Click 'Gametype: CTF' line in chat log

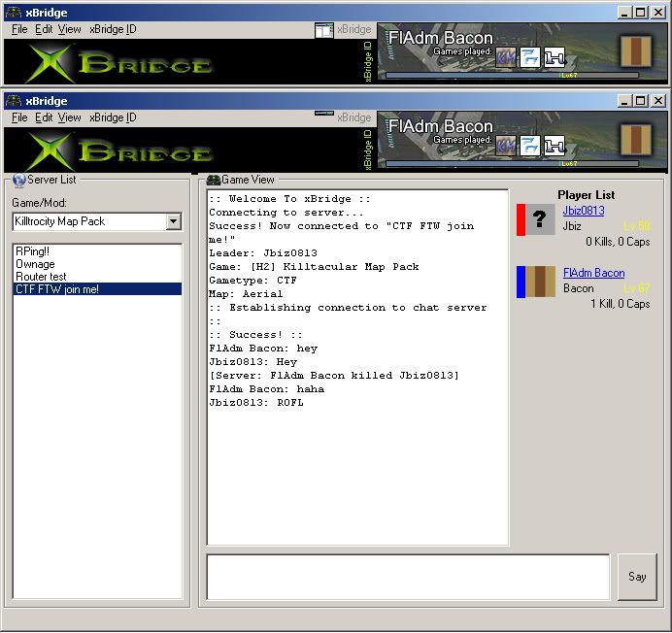252,281
